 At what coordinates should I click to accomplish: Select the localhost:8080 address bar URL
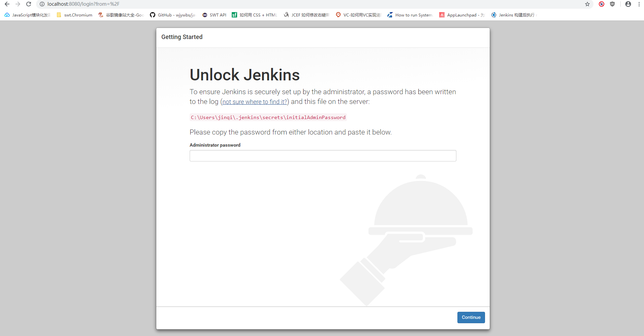pyautogui.click(x=84, y=4)
